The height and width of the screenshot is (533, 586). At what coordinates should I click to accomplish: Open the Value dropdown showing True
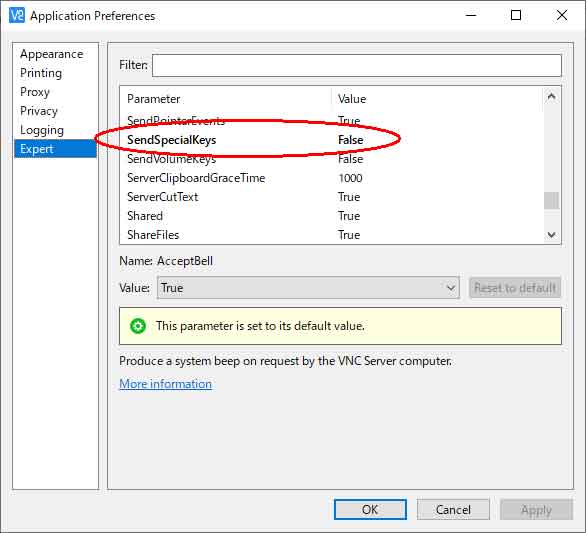308,288
